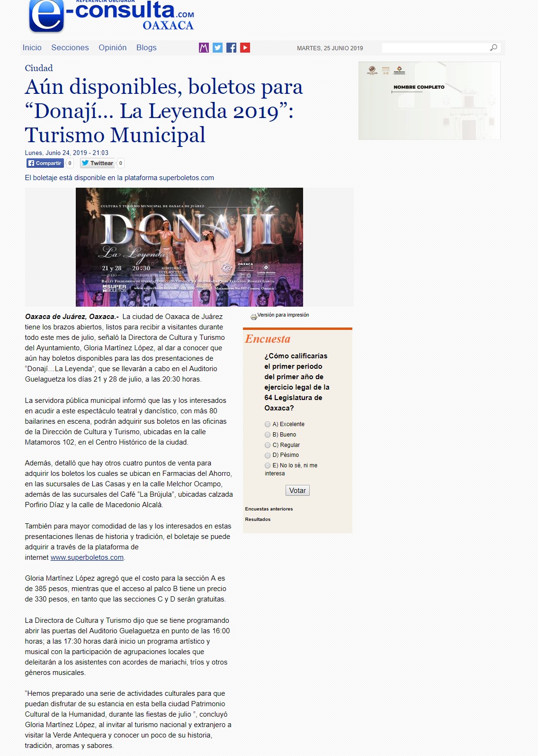
Task: Click the Nombre Completo banner advertisement
Action: (430, 100)
